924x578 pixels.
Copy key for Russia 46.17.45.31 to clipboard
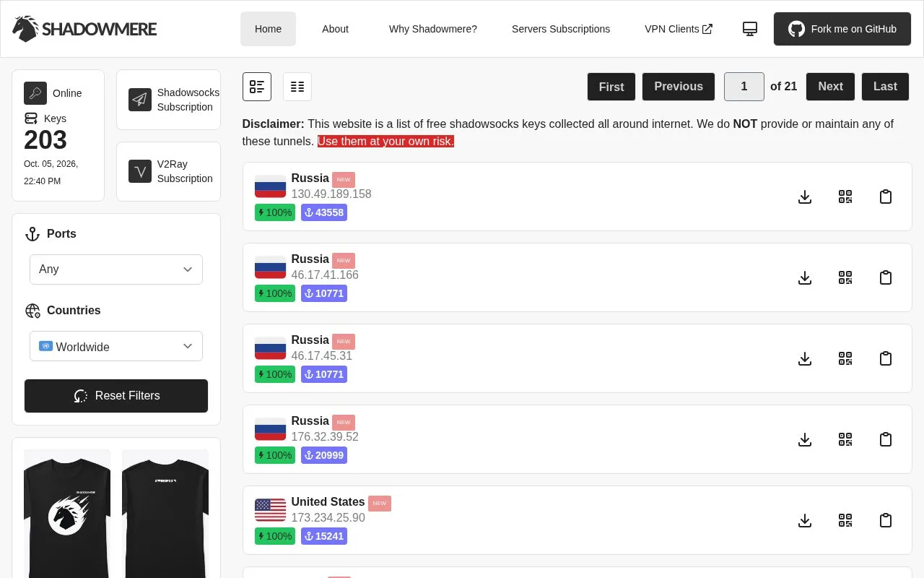click(886, 358)
